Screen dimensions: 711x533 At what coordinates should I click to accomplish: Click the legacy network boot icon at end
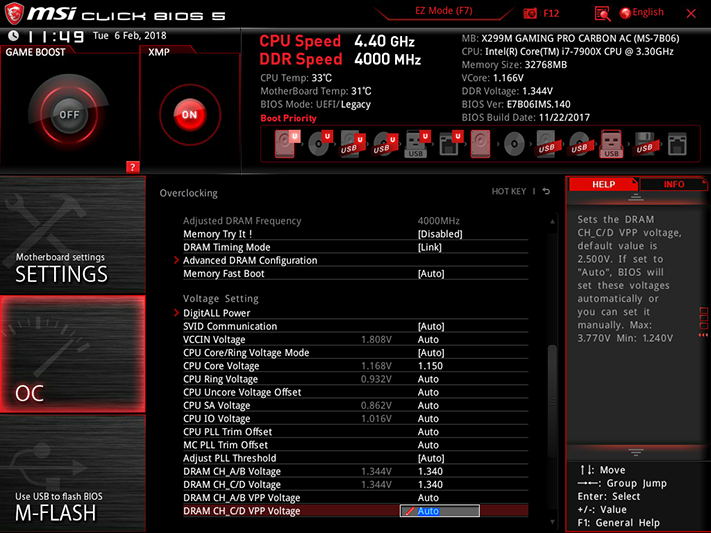tap(677, 144)
